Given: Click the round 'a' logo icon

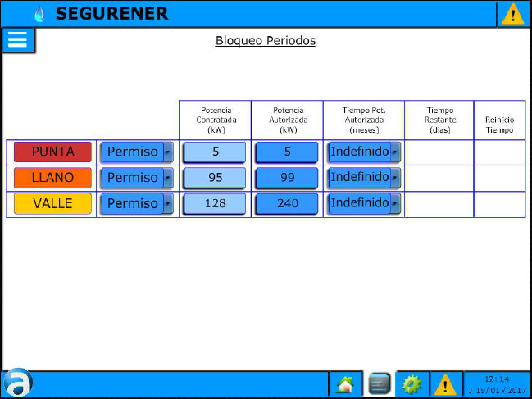Looking at the screenshot, I should 18,383.
